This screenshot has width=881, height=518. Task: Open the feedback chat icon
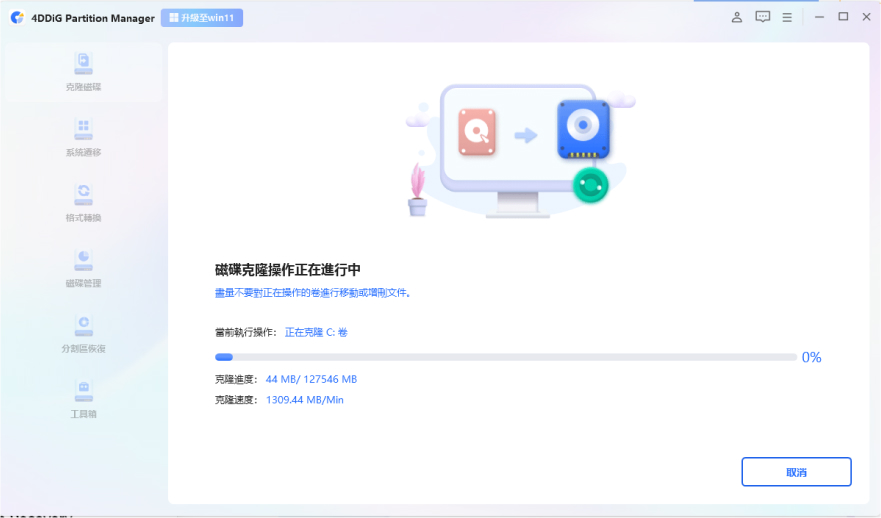pyautogui.click(x=762, y=17)
